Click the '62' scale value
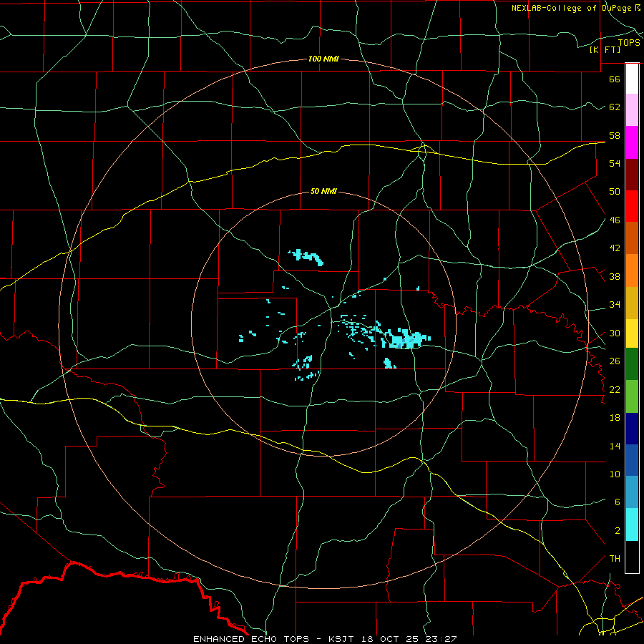 615,107
